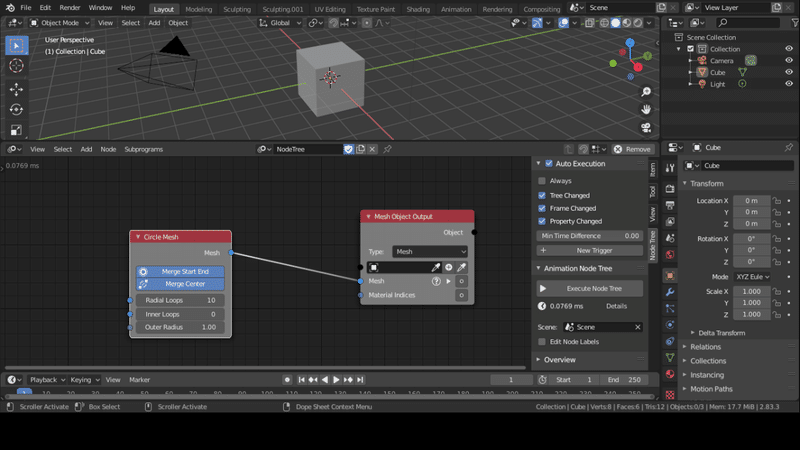The width and height of the screenshot is (800, 450).
Task: Select the Rotate tool in viewport toolbar
Action: (16, 109)
